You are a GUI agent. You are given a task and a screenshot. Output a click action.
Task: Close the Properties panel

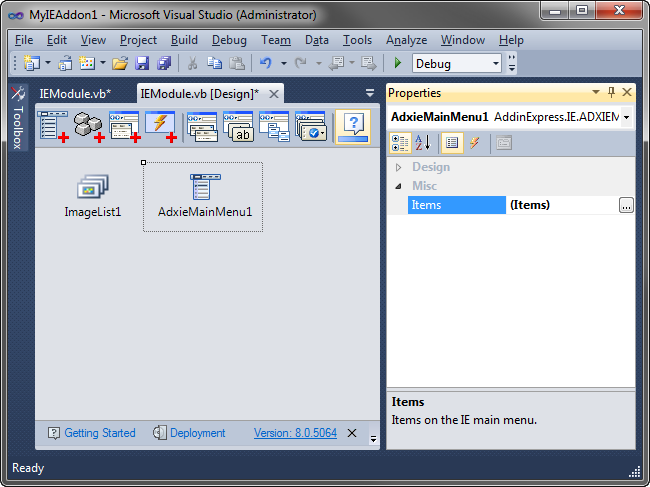[x=627, y=92]
